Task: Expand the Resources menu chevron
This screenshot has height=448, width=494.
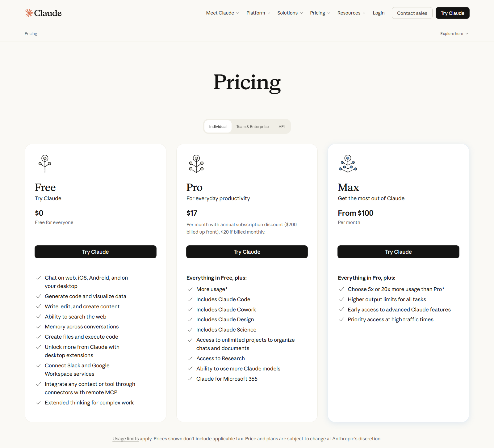Action: [x=364, y=13]
